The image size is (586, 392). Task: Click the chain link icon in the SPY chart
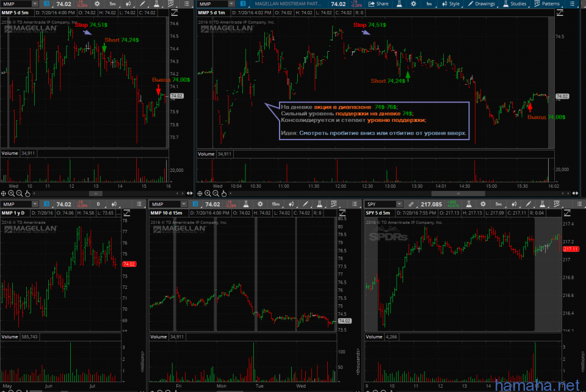click(411, 204)
